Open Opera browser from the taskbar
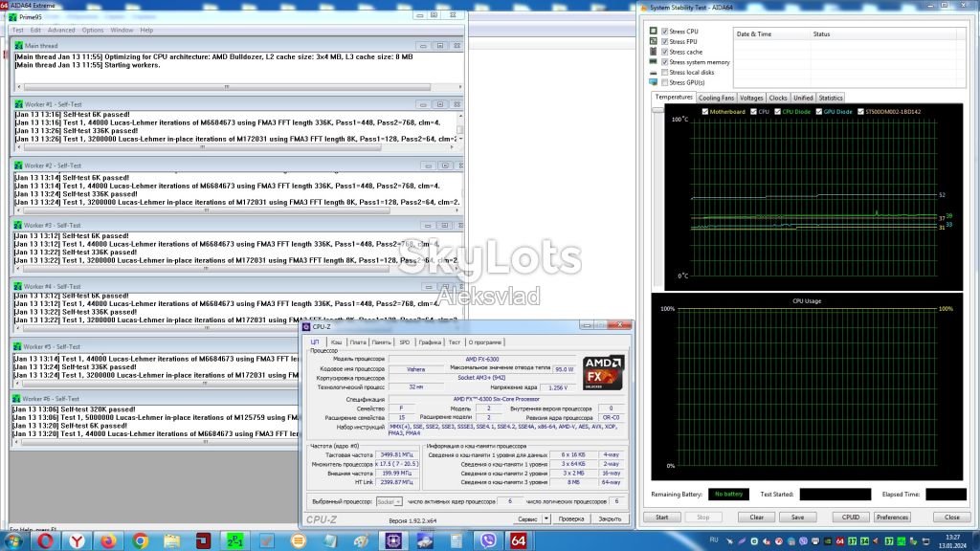This screenshot has width=980, height=551. 45,540
